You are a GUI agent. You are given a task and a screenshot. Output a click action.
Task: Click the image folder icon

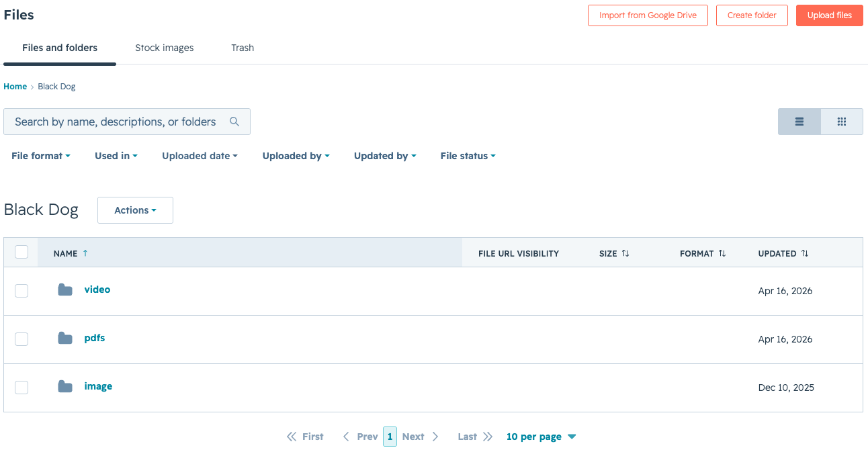(65, 387)
